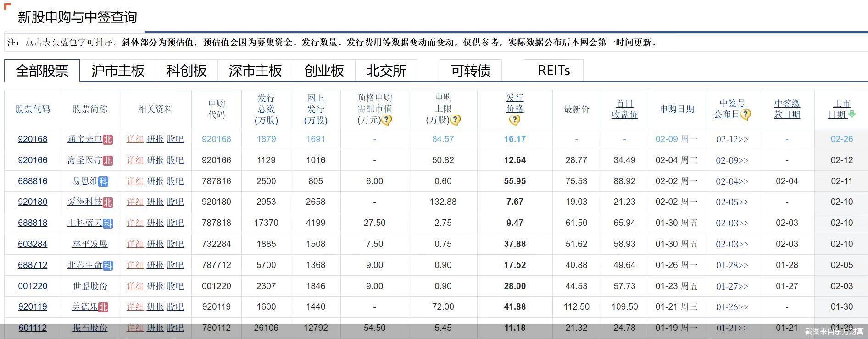868x339 pixels.
Task: Open stock code 688816 link
Action: [x=33, y=181]
